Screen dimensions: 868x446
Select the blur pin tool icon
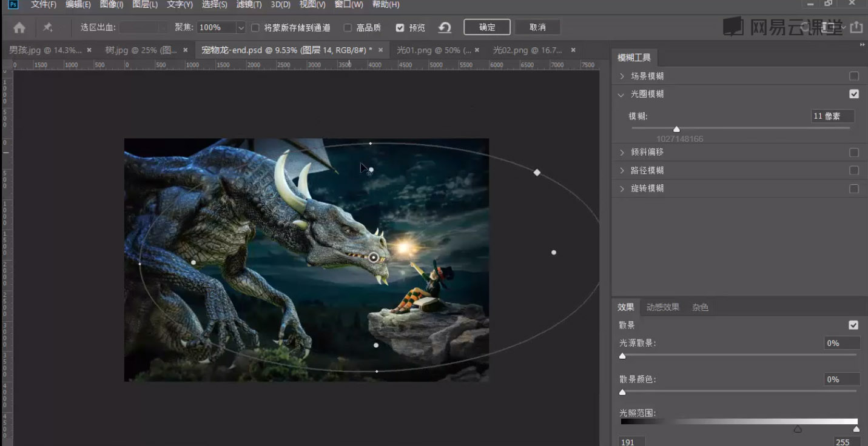click(47, 27)
